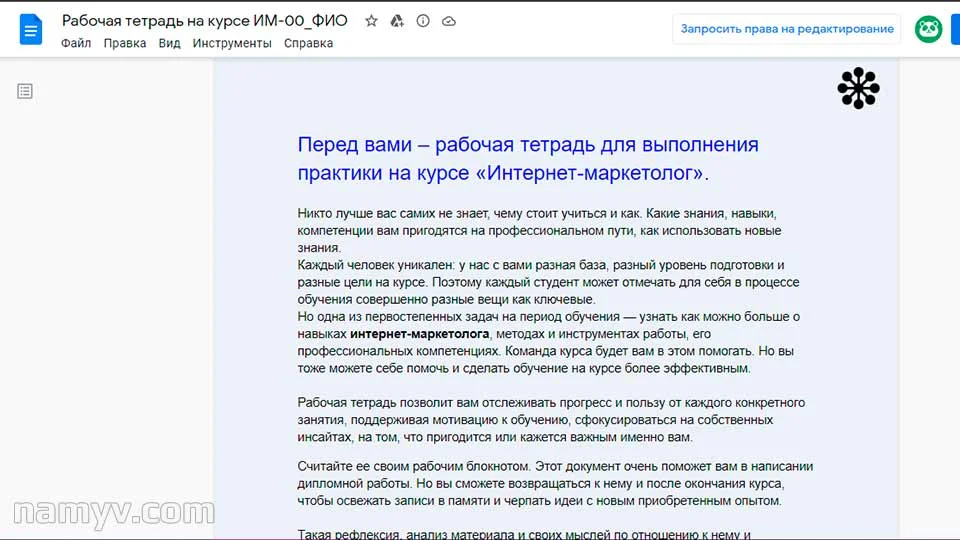Open the Google Docs home icon
This screenshot has width=960, height=540.
(31, 29)
